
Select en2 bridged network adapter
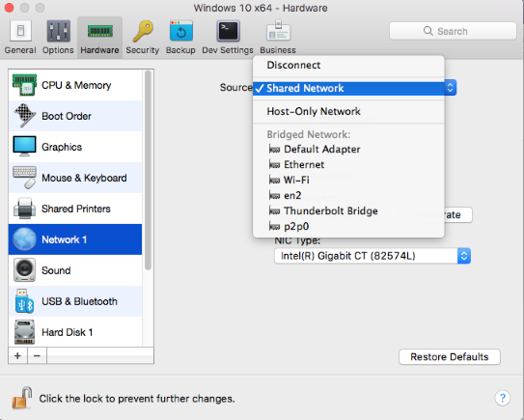(348, 195)
